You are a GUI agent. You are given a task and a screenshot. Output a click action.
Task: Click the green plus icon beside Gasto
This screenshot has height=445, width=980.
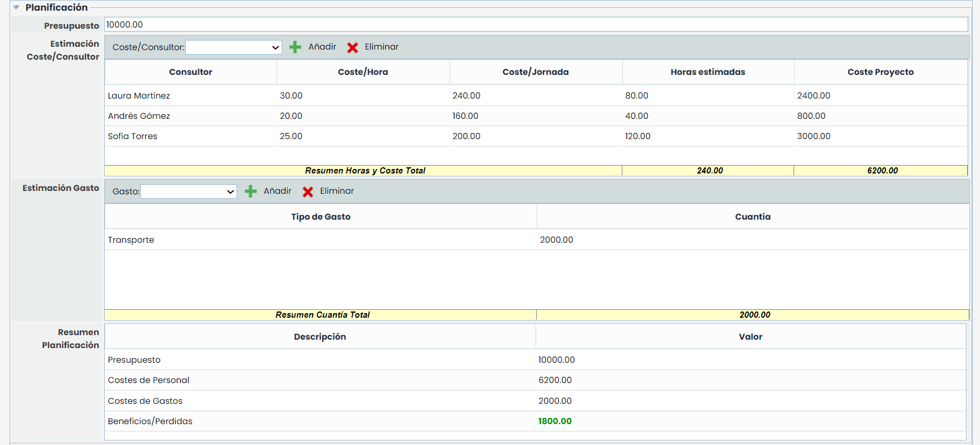tap(251, 192)
